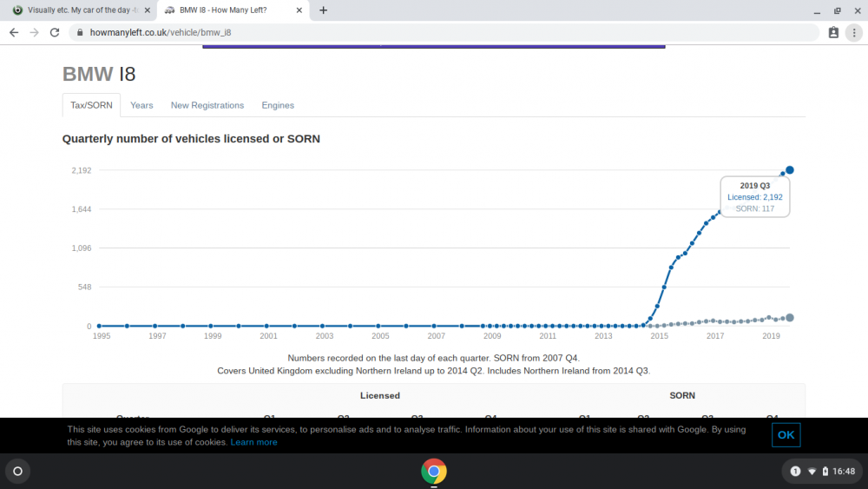The width and height of the screenshot is (868, 489).
Task: Open Chrome extensions clipboard icon
Action: [x=833, y=33]
